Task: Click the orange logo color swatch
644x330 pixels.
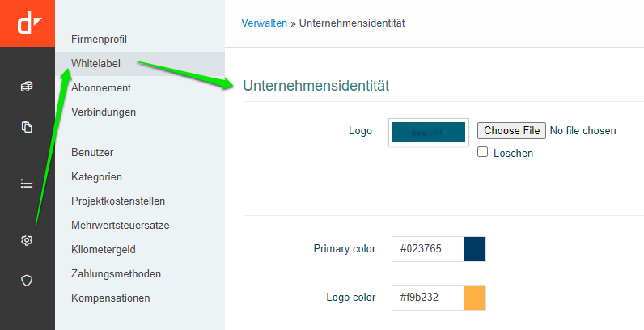Action: point(475,298)
